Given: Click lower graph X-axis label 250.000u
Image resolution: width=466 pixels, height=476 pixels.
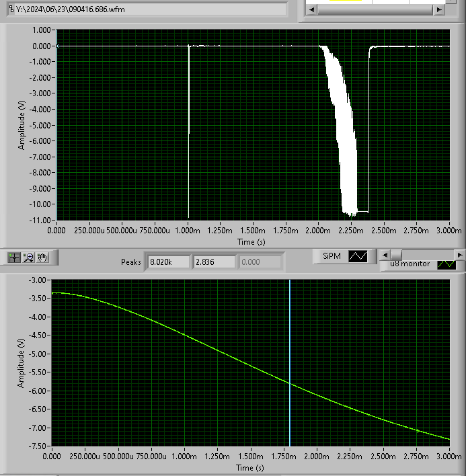Looking at the screenshot, I should [85, 457].
